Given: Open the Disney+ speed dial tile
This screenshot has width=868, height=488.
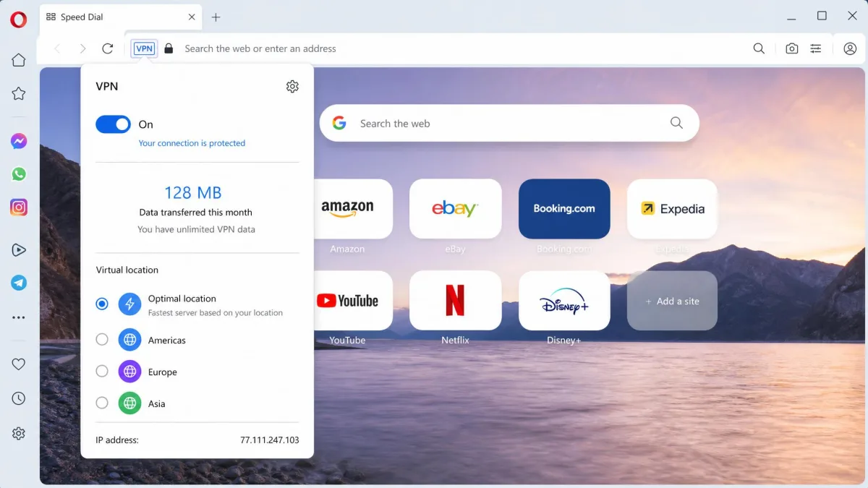Looking at the screenshot, I should pos(564,301).
